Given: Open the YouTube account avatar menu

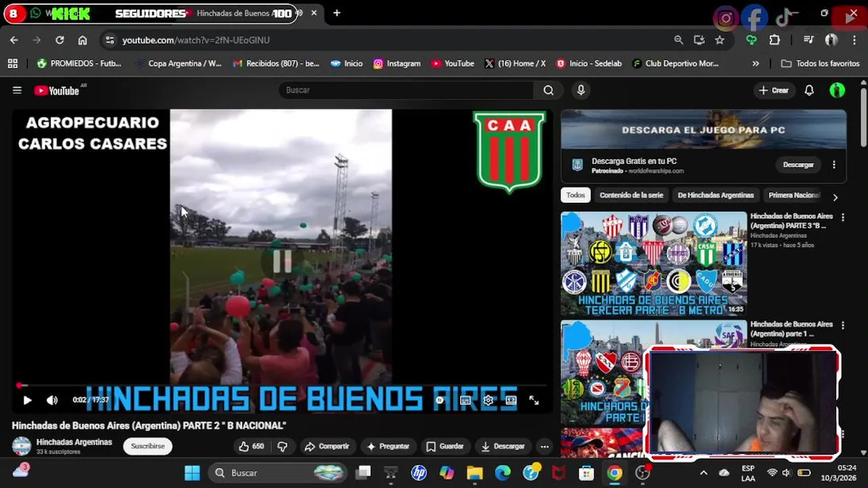Looking at the screenshot, I should tap(838, 90).
